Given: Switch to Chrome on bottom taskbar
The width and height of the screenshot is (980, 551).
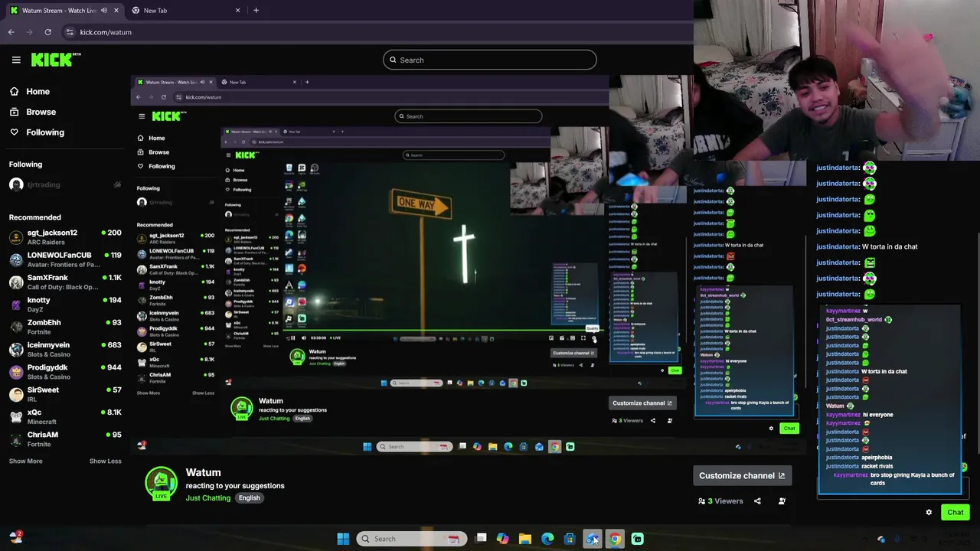Looking at the screenshot, I should (x=615, y=539).
